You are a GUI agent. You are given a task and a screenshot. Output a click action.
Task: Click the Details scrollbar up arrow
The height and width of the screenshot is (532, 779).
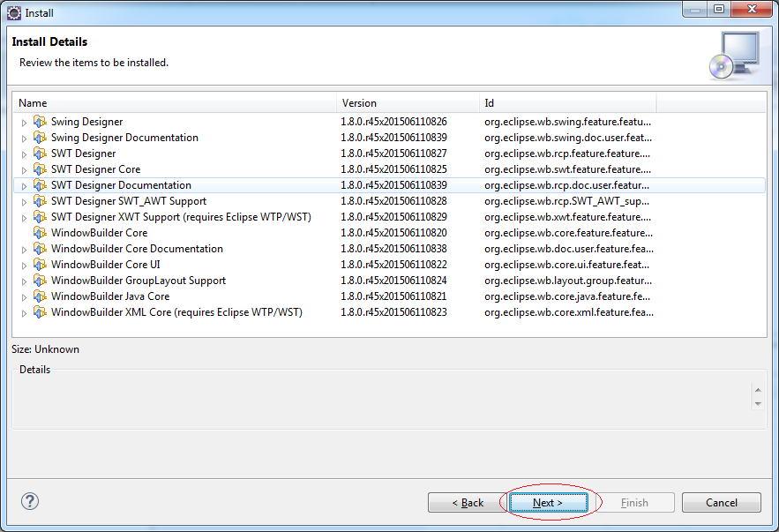point(758,390)
